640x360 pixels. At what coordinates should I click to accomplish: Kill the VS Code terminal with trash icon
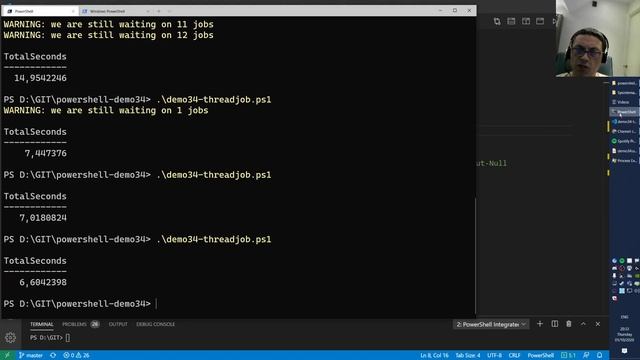(569, 324)
